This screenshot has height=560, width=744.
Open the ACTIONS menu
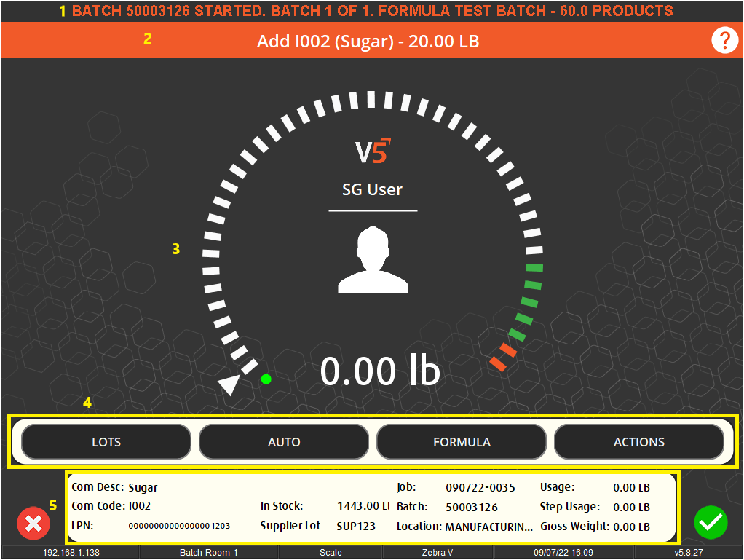click(x=638, y=442)
